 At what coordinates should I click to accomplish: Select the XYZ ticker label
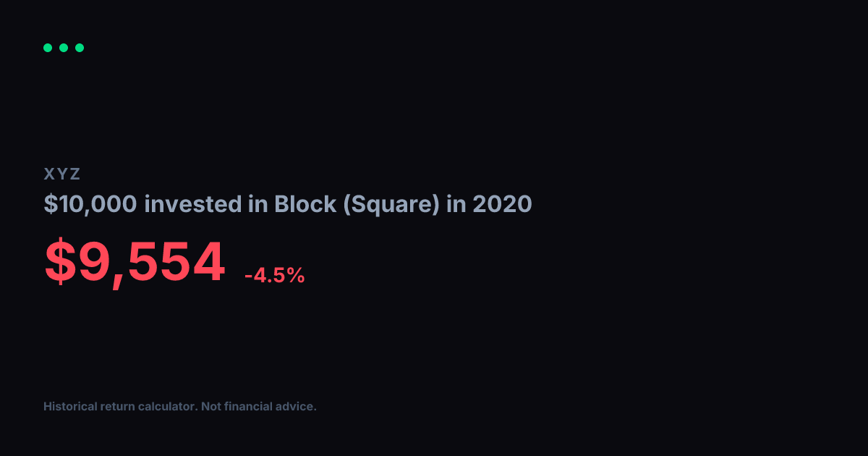62,174
